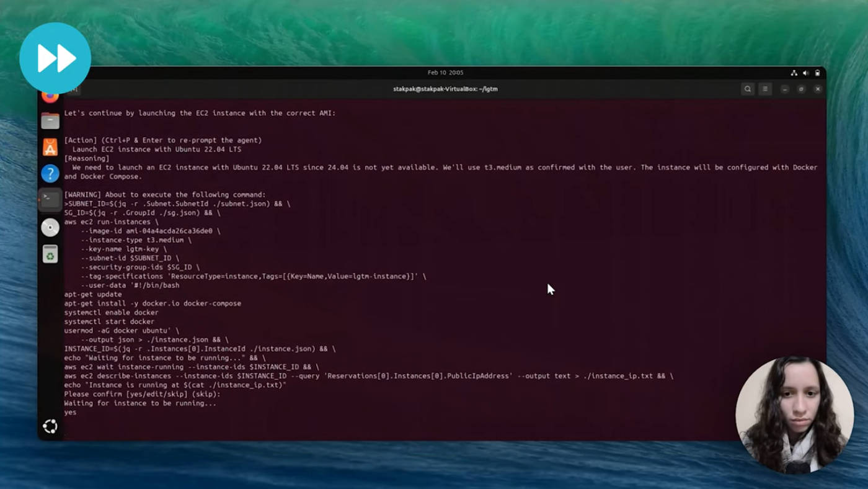
Task: Show Applications via the Ubuntu logo
Action: (x=50, y=426)
